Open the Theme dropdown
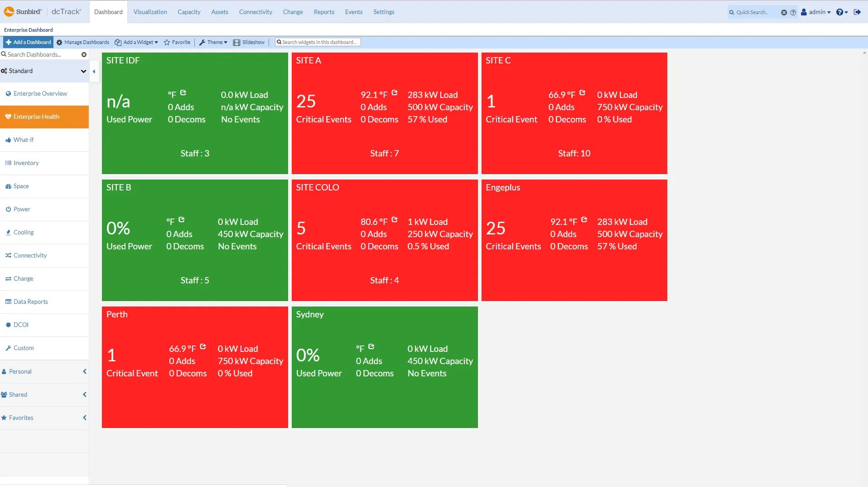This screenshot has width=868, height=487. 213,42
